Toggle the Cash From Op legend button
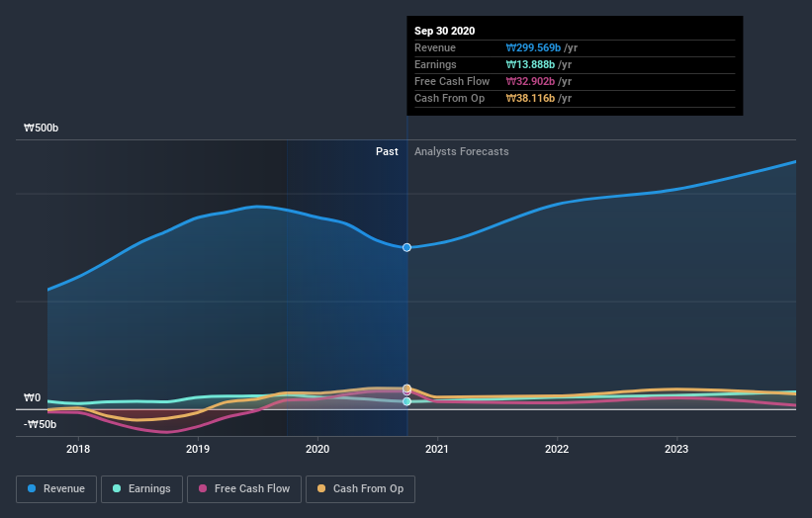812x518 pixels. point(360,489)
